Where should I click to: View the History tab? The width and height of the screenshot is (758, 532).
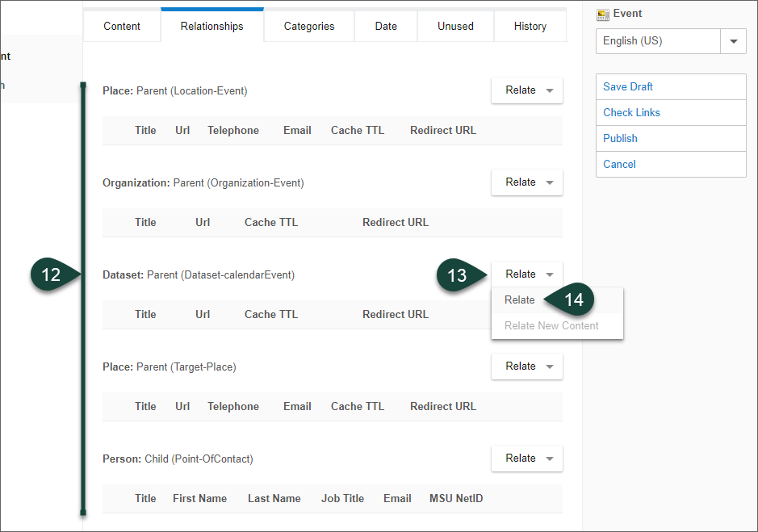(530, 26)
